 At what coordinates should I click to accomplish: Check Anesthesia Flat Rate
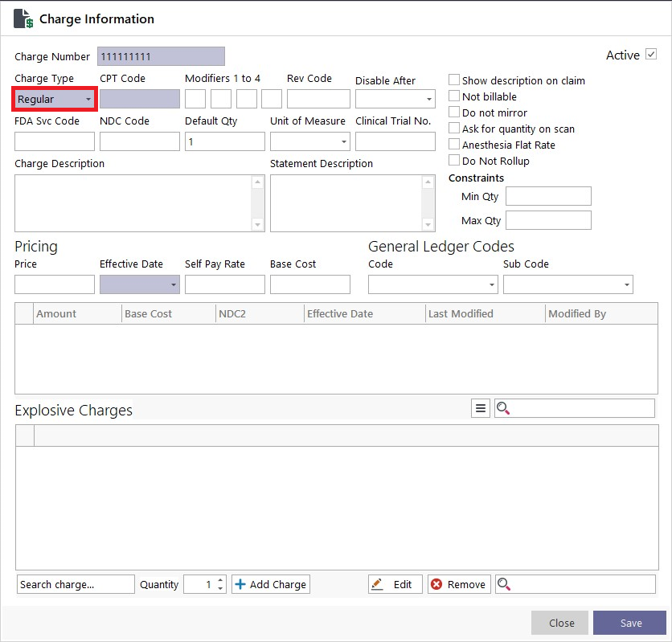click(454, 144)
